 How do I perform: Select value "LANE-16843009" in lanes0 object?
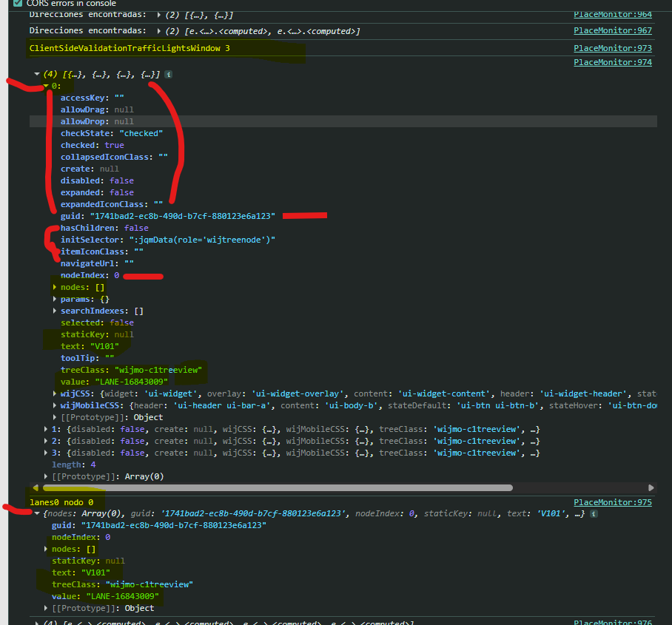tap(123, 596)
